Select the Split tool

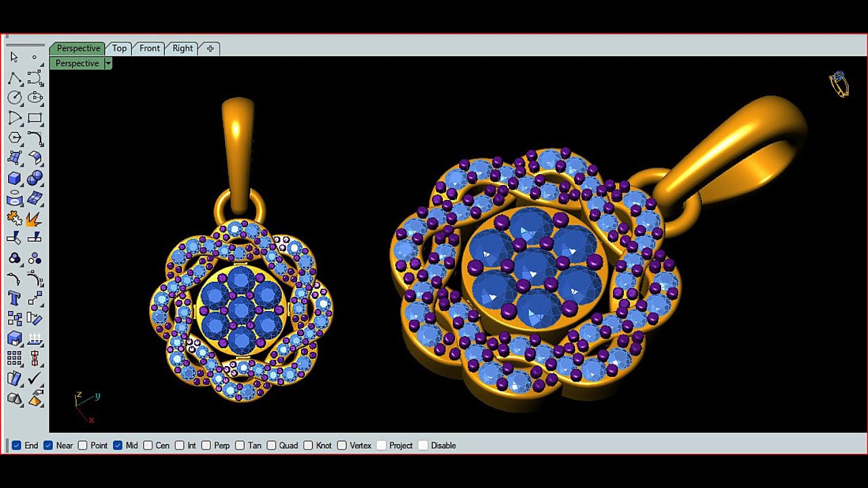pyautogui.click(x=35, y=238)
